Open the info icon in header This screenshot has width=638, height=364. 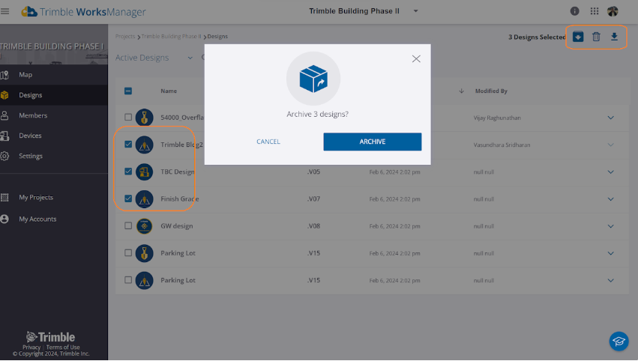[575, 11]
